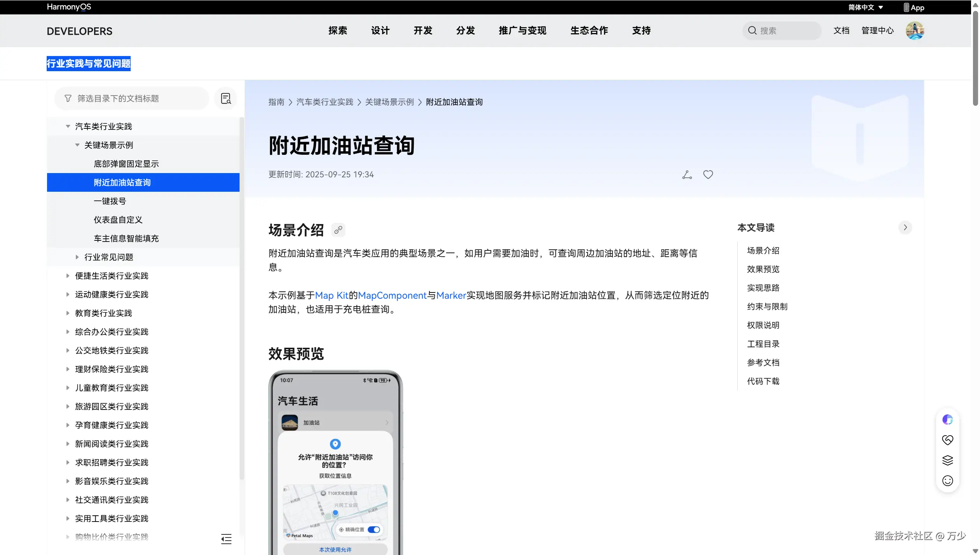Select 一键拨号 in the sidebar tree
Image resolution: width=980 pixels, height=555 pixels.
110,201
